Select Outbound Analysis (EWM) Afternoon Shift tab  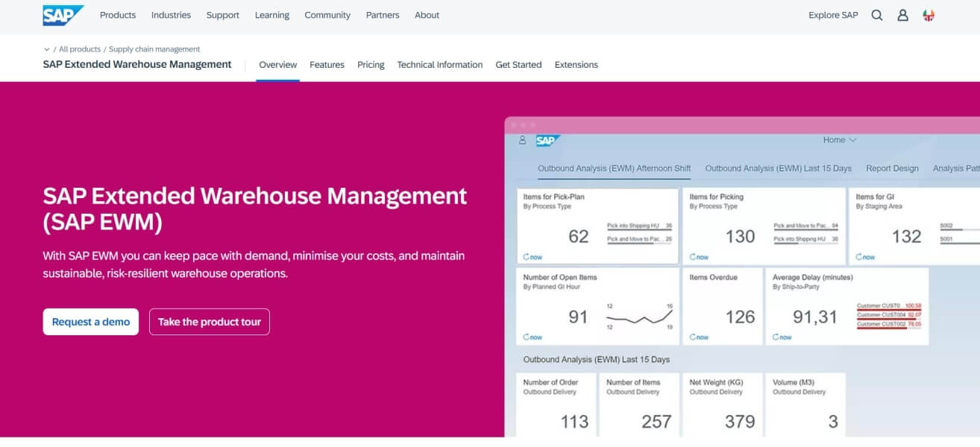coord(615,168)
